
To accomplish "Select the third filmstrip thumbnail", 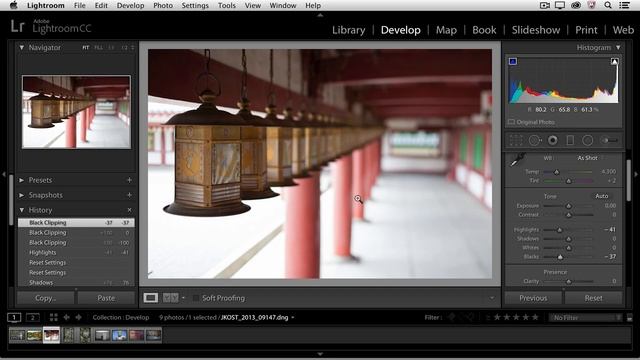I will [x=51, y=335].
